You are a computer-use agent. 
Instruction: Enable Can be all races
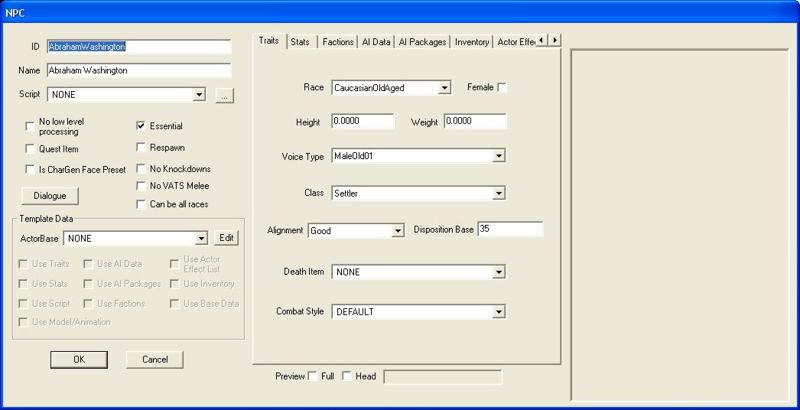tap(141, 204)
